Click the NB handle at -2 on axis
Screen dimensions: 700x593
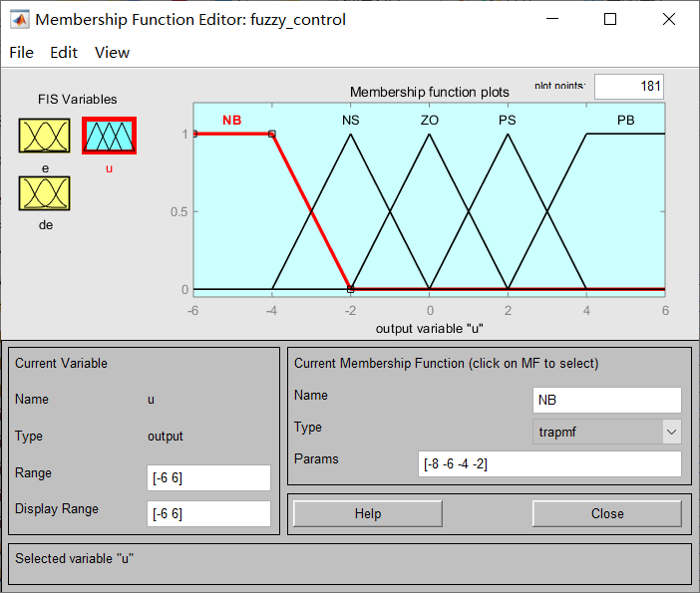[x=350, y=289]
